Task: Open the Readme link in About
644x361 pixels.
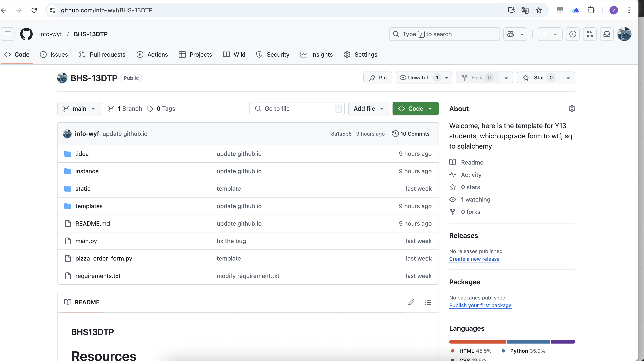Action: point(472,162)
